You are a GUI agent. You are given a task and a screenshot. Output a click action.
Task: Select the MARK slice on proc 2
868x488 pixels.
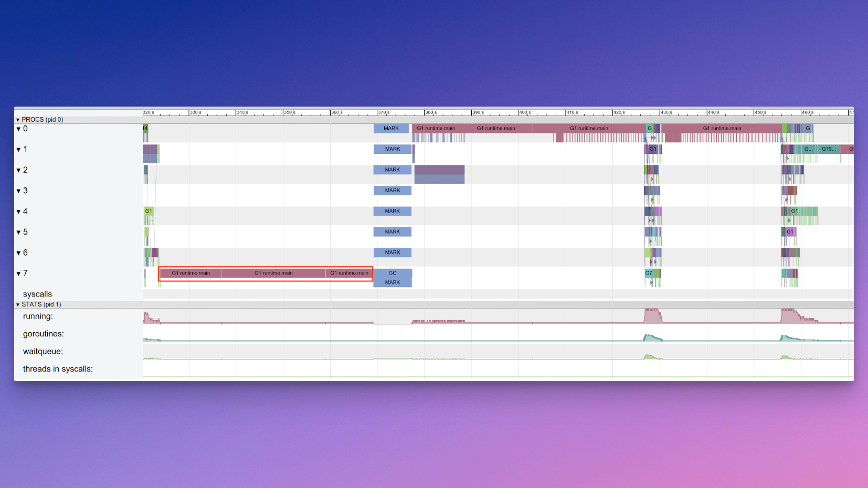click(x=393, y=169)
